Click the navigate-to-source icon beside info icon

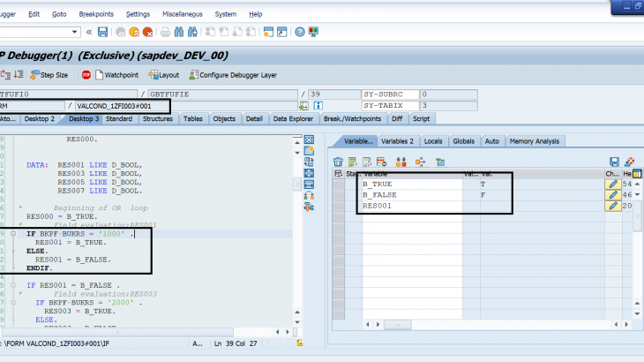tap(303, 106)
